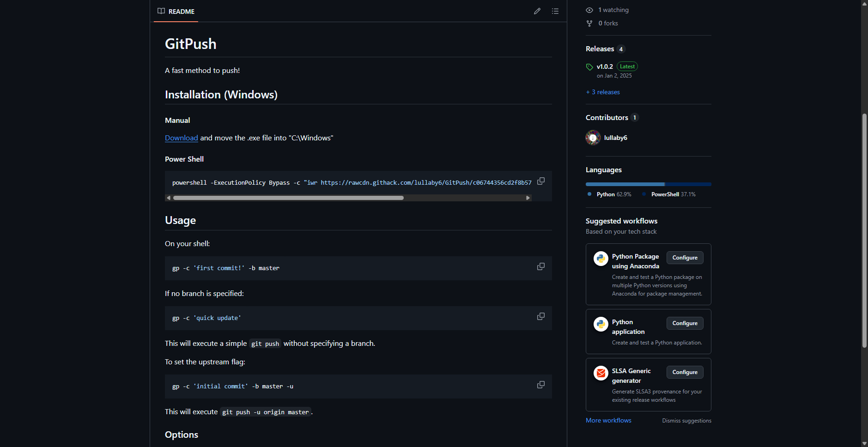Click the edit README pencil icon
The height and width of the screenshot is (447, 868).
point(537,11)
